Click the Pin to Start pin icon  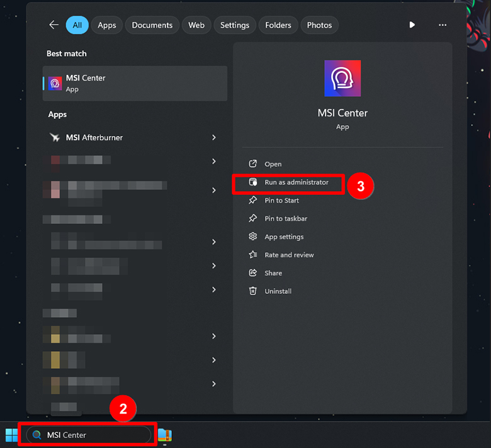click(x=252, y=200)
